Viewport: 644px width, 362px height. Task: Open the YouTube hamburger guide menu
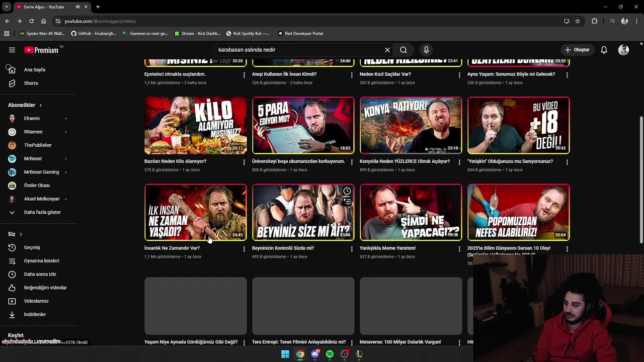pos(12,50)
